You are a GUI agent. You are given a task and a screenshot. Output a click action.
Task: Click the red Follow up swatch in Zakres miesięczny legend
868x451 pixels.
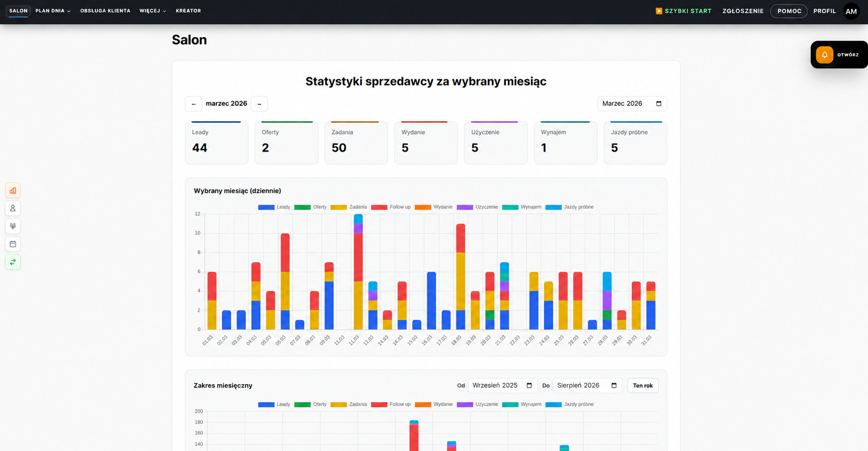(379, 405)
